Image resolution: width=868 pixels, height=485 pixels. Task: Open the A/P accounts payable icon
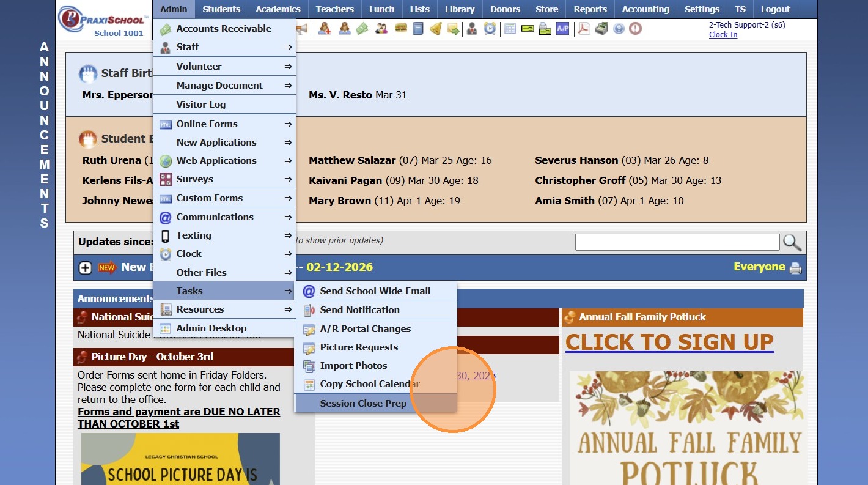tap(563, 28)
